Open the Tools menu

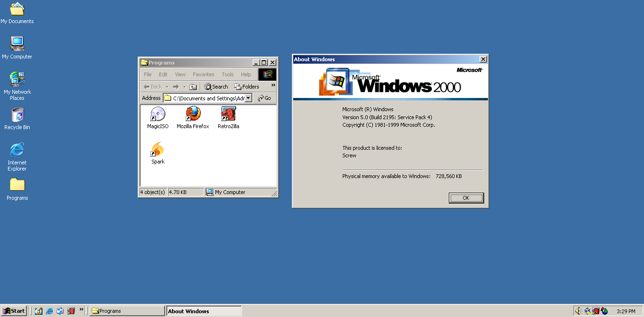pyautogui.click(x=228, y=74)
